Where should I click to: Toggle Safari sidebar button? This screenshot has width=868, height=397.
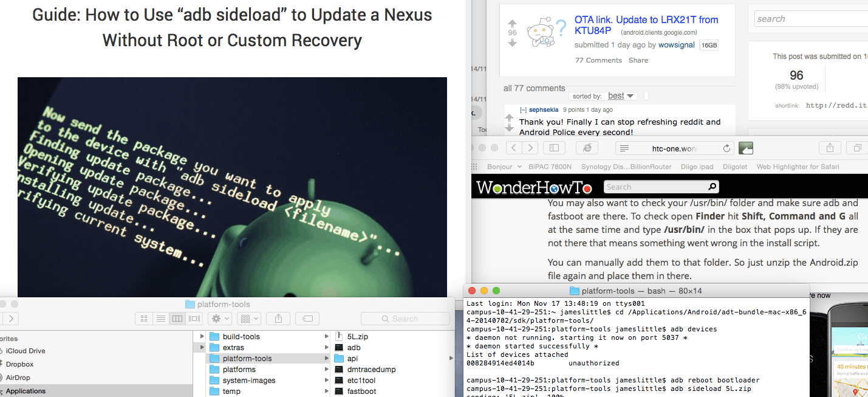pyautogui.click(x=555, y=148)
